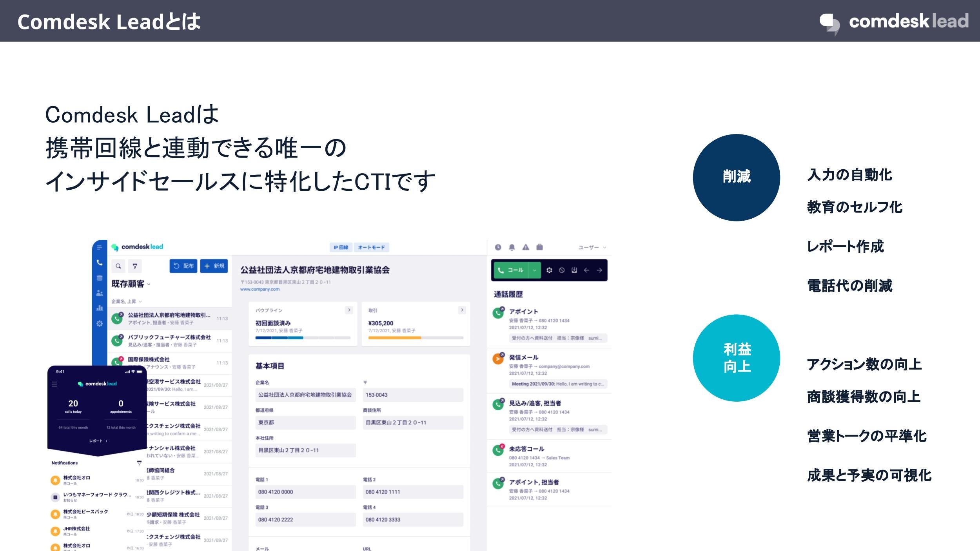This screenshot has height=551, width=980.
Task: Click the blue 新規 button
Action: [x=214, y=266]
